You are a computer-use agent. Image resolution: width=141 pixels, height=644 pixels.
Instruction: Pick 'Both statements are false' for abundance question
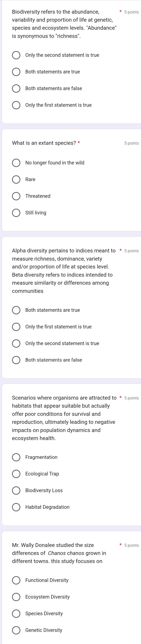(x=16, y=88)
